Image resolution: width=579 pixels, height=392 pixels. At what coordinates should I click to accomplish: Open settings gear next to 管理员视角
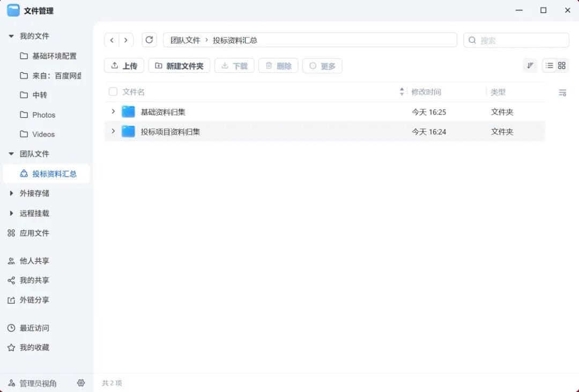[81, 383]
